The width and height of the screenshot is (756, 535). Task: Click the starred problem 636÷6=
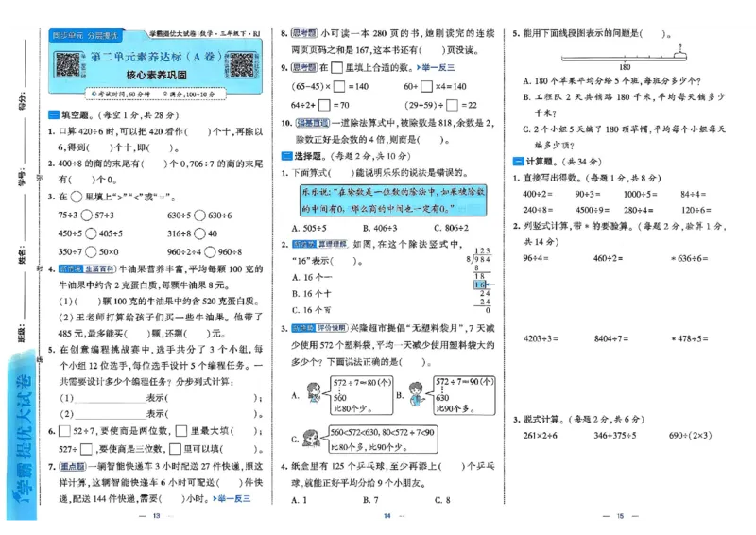690,259
